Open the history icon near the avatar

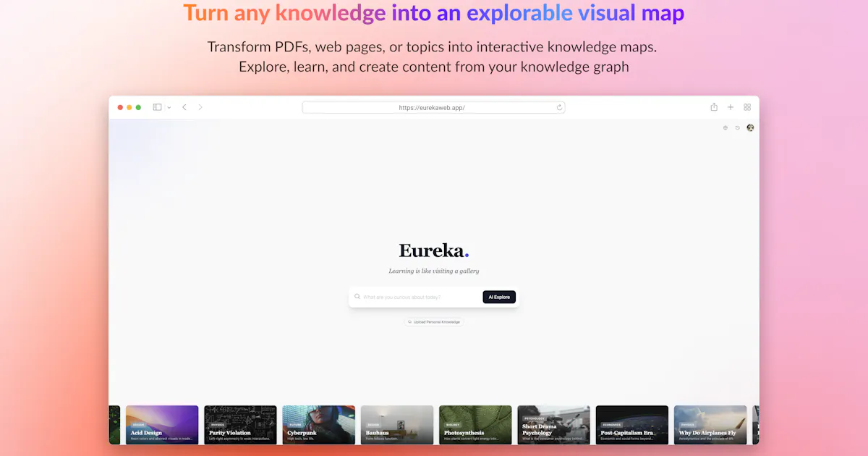tap(738, 127)
